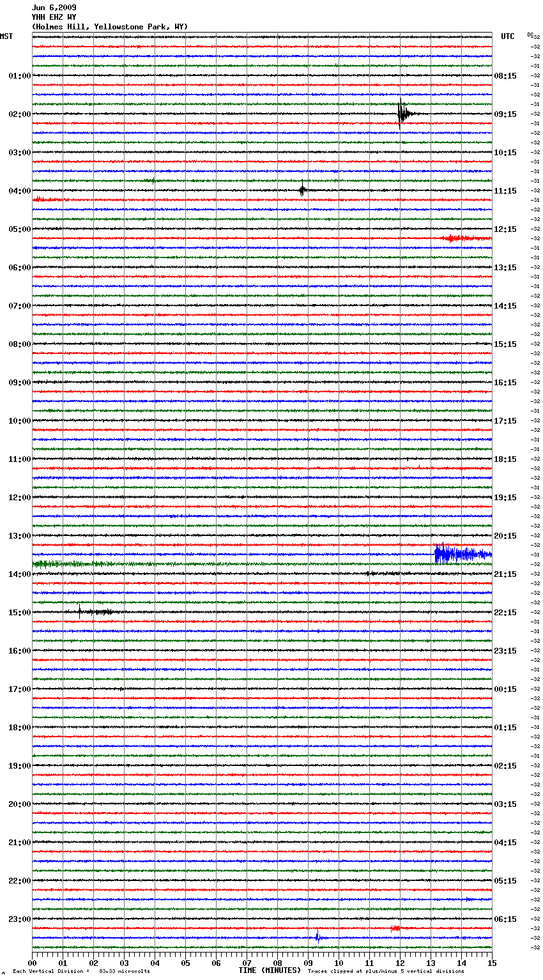Click the '06:15' UTC time label
Image resolution: width=543 pixels, height=980 pixels.
click(x=505, y=919)
